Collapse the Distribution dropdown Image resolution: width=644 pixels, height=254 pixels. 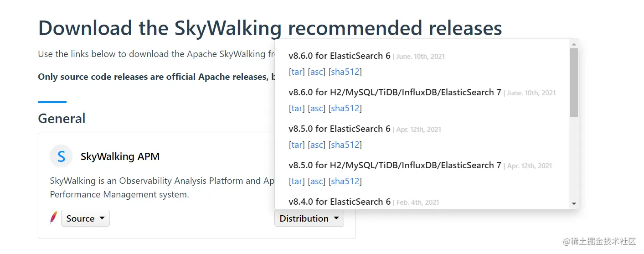309,218
